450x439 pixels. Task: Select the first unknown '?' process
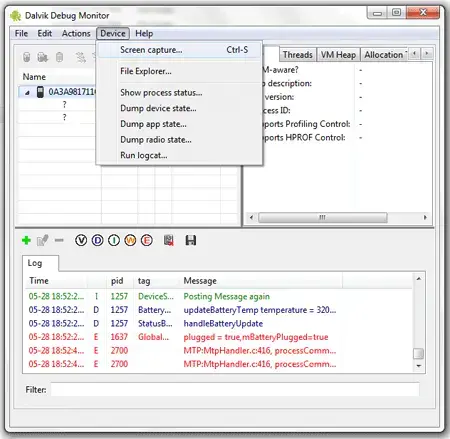64,105
